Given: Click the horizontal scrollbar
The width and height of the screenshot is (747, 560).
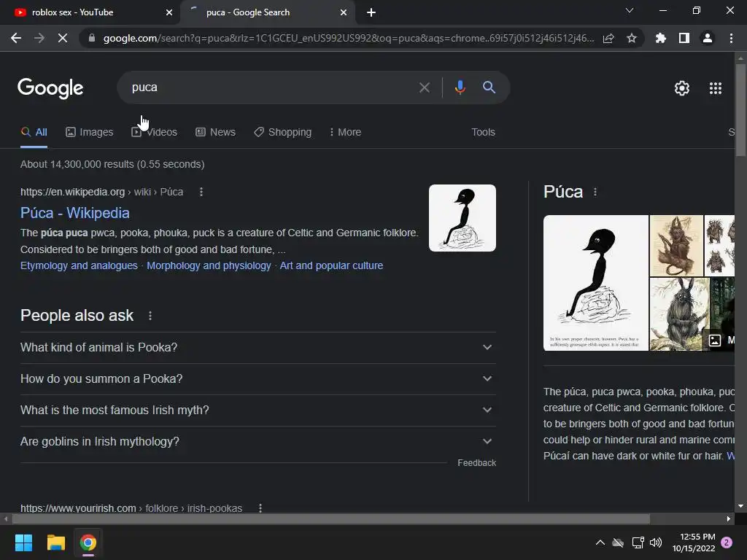Looking at the screenshot, I should tap(330, 518).
